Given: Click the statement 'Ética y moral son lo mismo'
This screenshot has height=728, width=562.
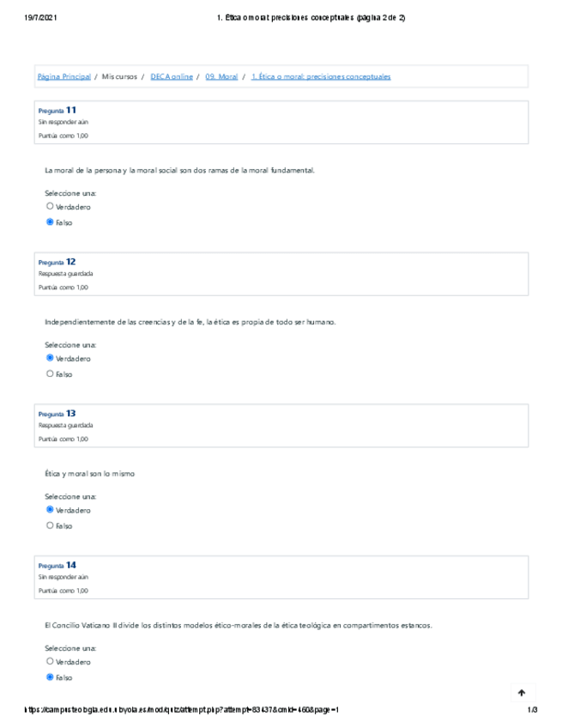Looking at the screenshot, I should (x=89, y=474).
